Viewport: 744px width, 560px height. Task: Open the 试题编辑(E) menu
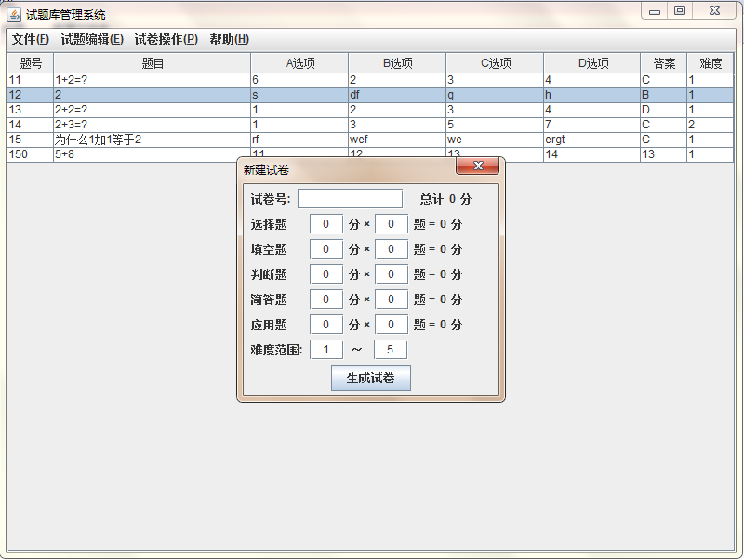pyautogui.click(x=92, y=39)
